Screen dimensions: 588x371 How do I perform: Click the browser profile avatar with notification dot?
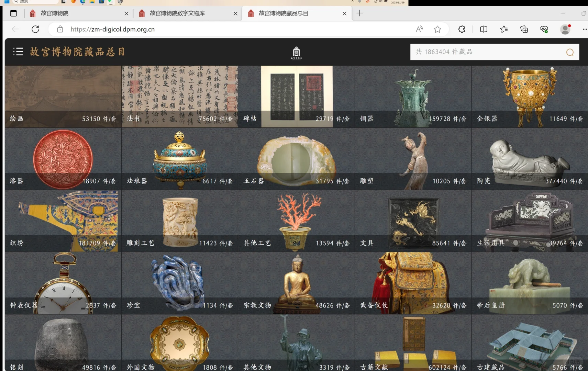click(566, 29)
